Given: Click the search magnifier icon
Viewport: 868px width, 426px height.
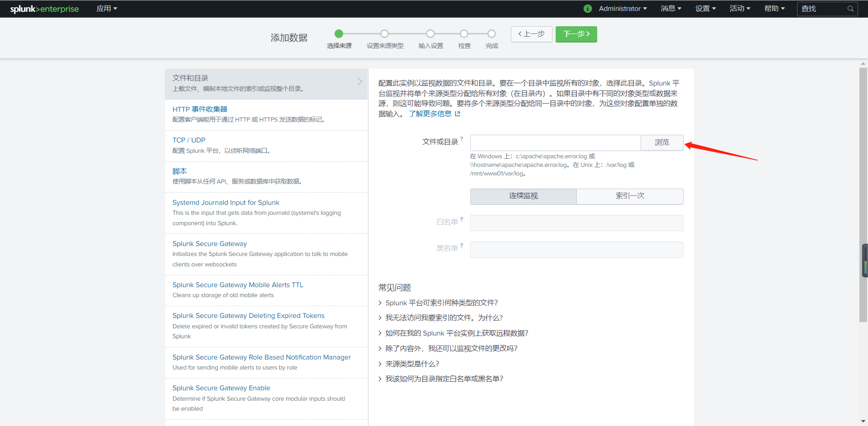Looking at the screenshot, I should (x=850, y=9).
